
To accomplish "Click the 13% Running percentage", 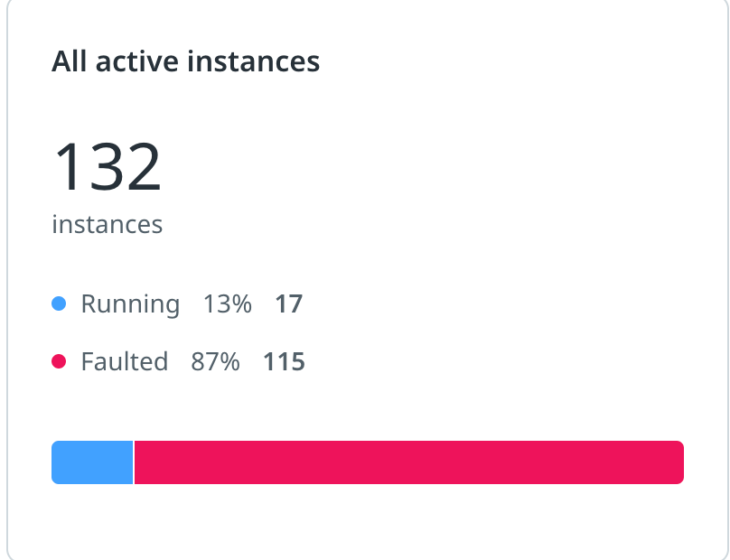I will 228,304.
